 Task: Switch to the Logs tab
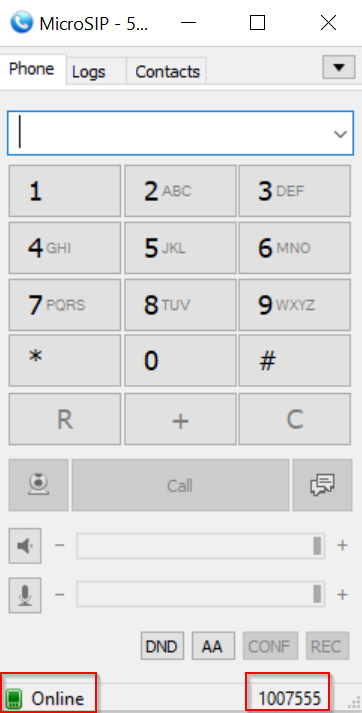[89, 72]
